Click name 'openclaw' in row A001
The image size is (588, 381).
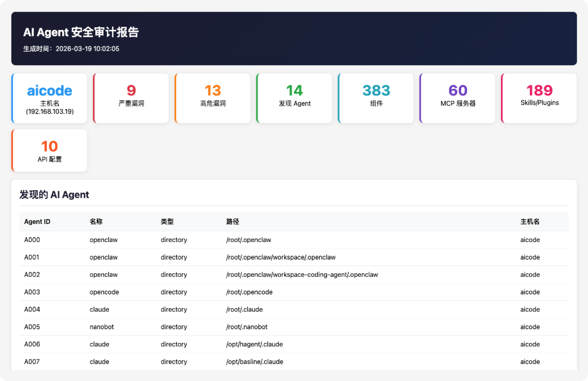pos(103,257)
